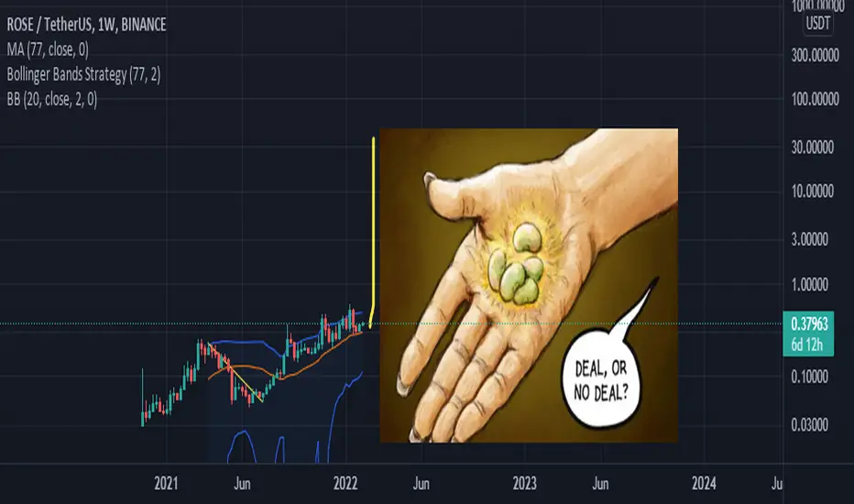Click the 6d 12h candle countdown label
This screenshot has width=854, height=504.
(x=807, y=345)
